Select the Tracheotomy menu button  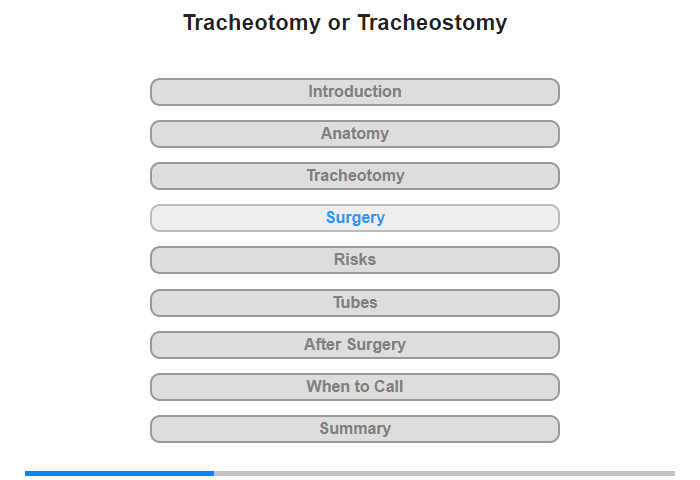point(355,176)
